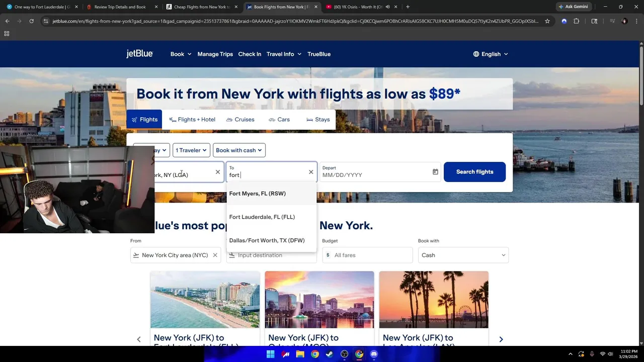This screenshot has height=362, width=644.
Task: Clear the From field LGA entry
Action: 218,172
